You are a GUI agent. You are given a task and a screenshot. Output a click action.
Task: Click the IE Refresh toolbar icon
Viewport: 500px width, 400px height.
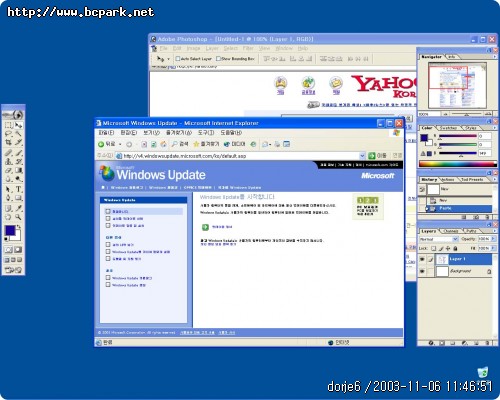click(x=154, y=144)
